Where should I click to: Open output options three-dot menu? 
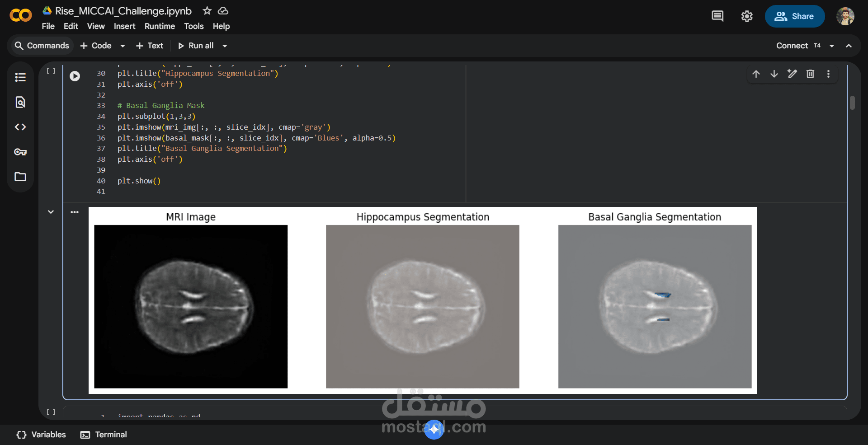pyautogui.click(x=75, y=212)
